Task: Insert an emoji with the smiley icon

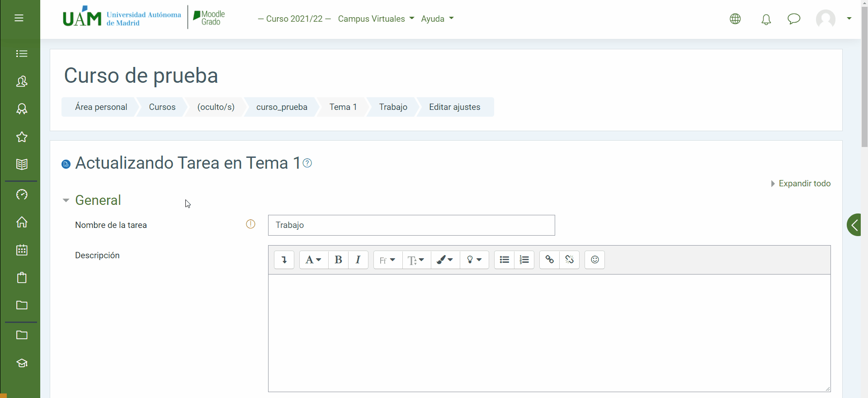Action: pyautogui.click(x=594, y=260)
